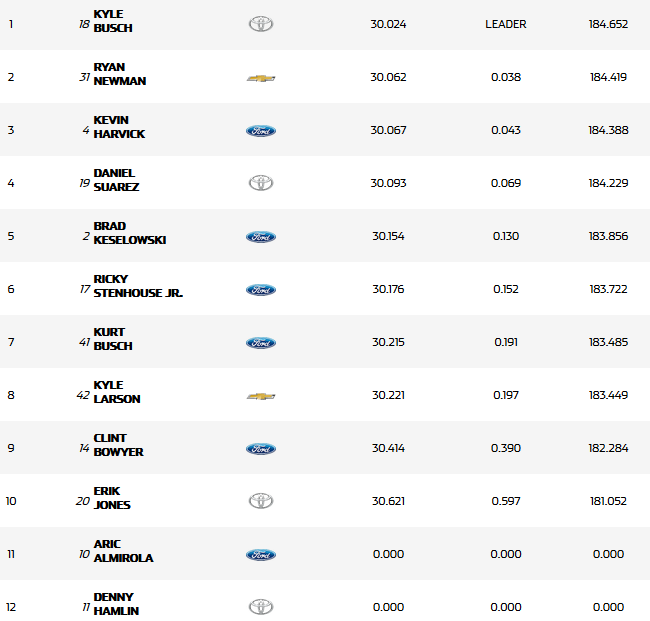The height and width of the screenshot is (621, 650).
Task: Click the Ford logo beside Ricky Stenhouse Jr.
Action: tap(260, 290)
